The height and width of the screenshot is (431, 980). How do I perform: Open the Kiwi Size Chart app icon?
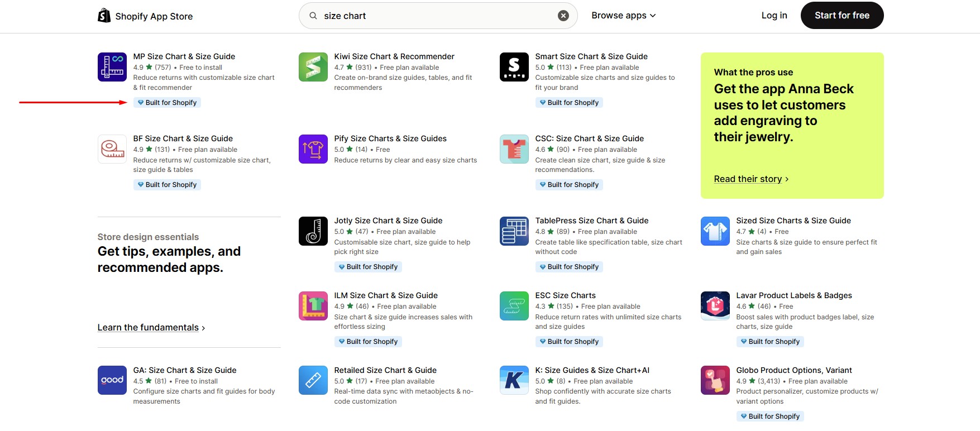click(313, 67)
